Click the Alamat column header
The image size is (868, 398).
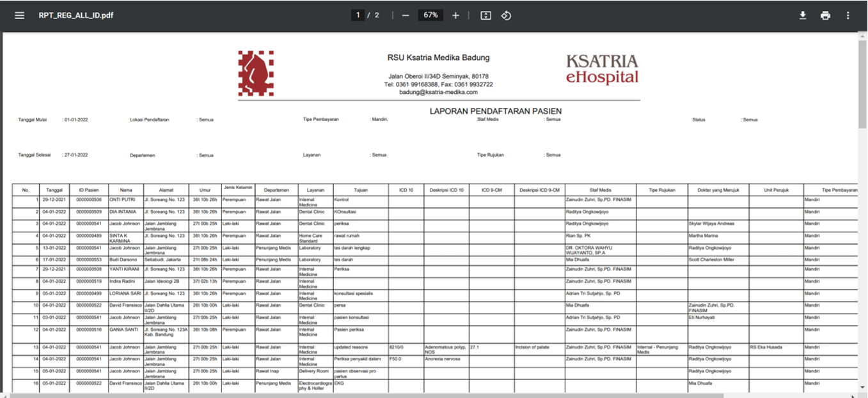click(x=166, y=190)
